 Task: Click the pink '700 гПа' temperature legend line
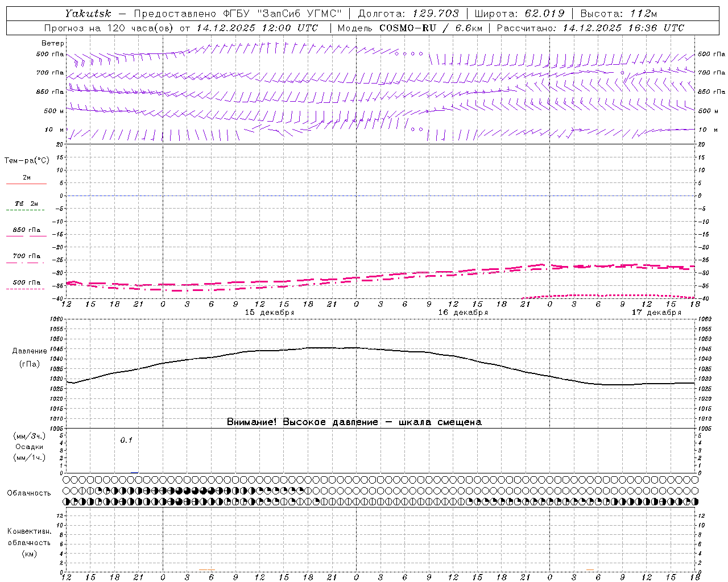click(x=25, y=263)
